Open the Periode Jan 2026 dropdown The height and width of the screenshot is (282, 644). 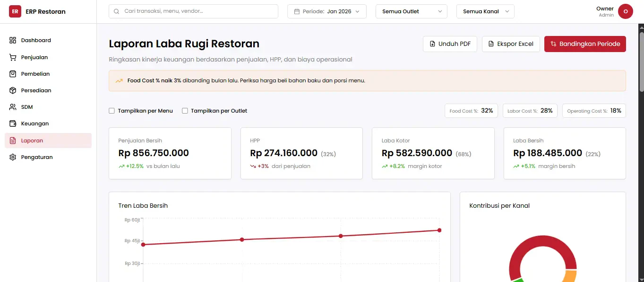pyautogui.click(x=327, y=11)
